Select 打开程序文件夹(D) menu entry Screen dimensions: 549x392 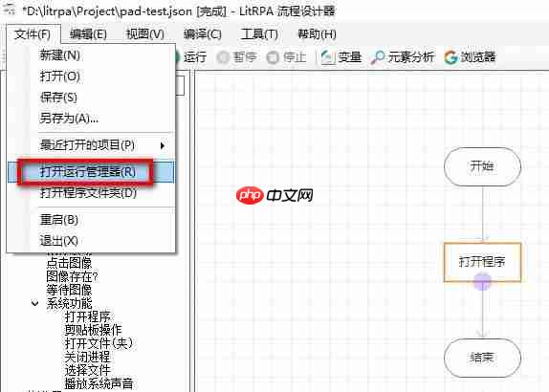(x=91, y=192)
